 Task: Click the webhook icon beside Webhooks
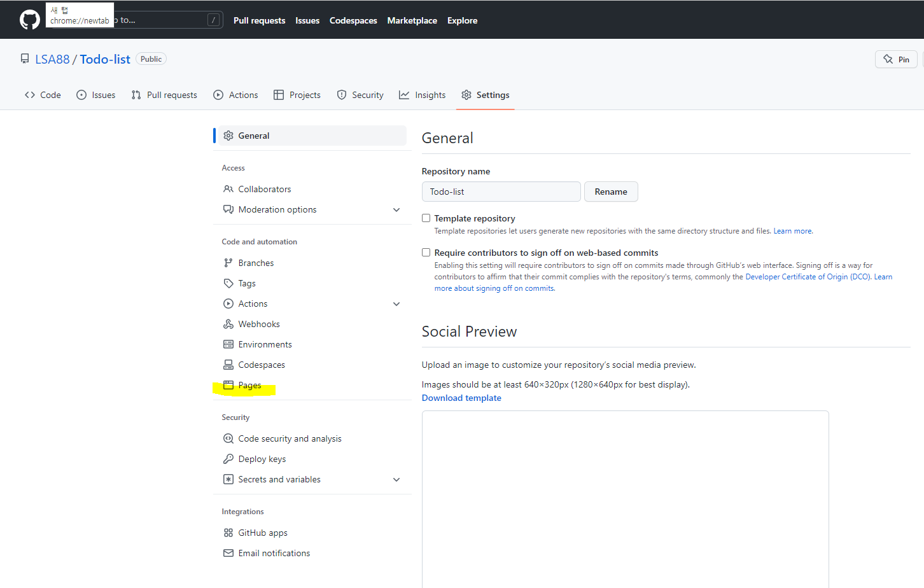[228, 324]
